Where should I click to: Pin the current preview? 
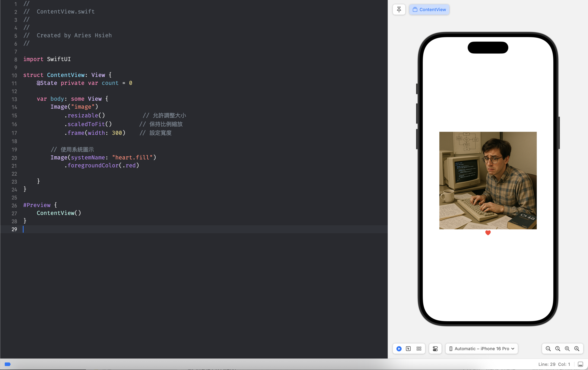click(399, 10)
